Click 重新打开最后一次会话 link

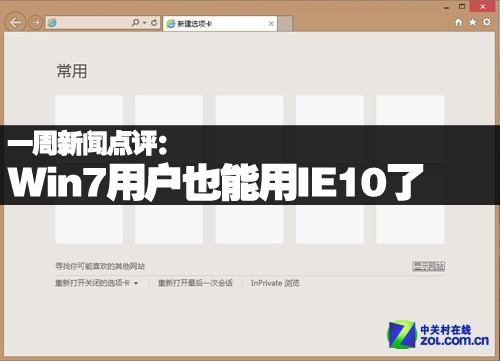[x=195, y=283]
